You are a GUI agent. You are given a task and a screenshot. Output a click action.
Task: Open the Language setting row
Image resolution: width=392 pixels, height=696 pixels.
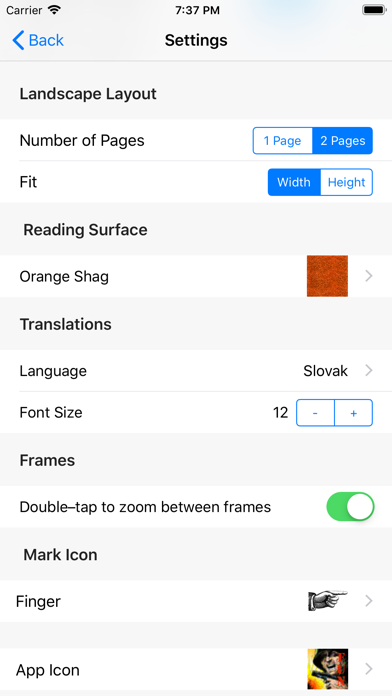196,371
